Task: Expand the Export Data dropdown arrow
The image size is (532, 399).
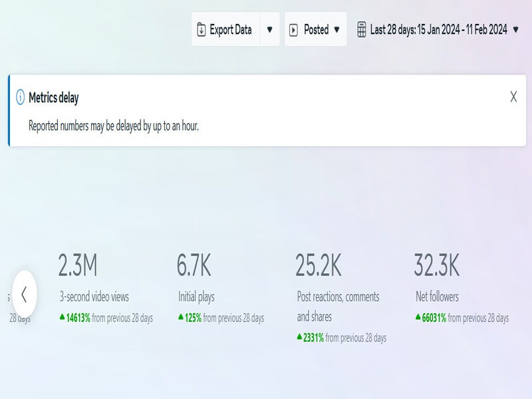Action: click(x=269, y=30)
